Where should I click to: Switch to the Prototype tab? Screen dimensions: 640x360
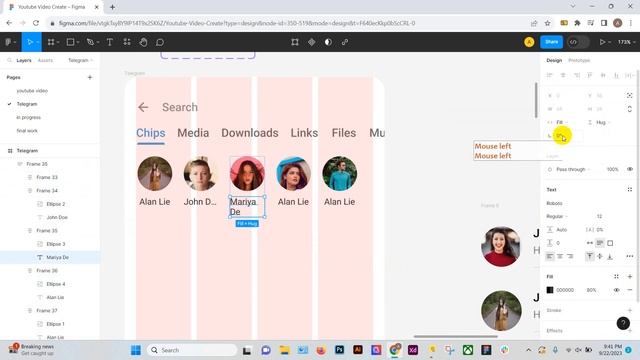tap(579, 60)
